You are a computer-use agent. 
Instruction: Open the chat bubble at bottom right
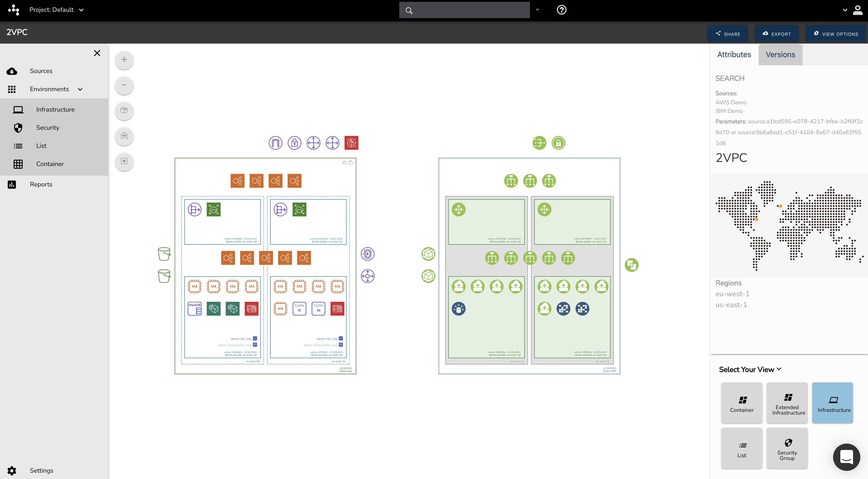pos(846,457)
